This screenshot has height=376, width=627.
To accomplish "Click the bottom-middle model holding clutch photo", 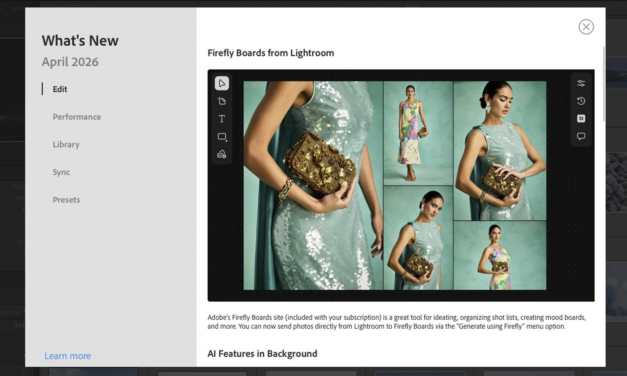I will 418,238.
